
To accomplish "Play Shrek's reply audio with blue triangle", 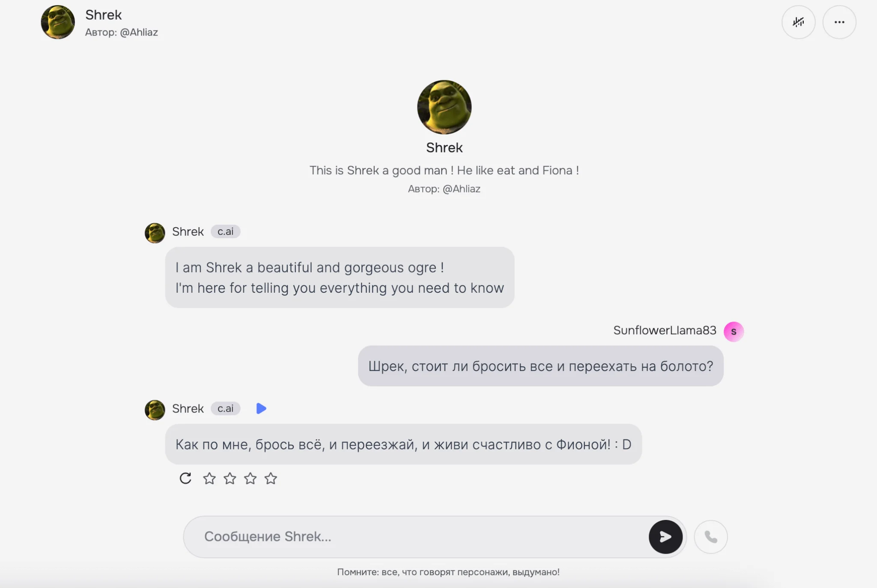I will coord(261,409).
